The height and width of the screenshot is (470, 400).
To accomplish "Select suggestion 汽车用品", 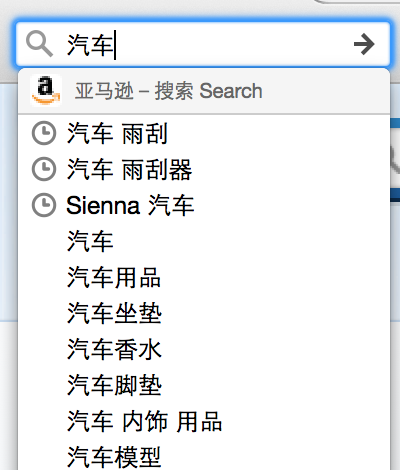I will point(204,277).
